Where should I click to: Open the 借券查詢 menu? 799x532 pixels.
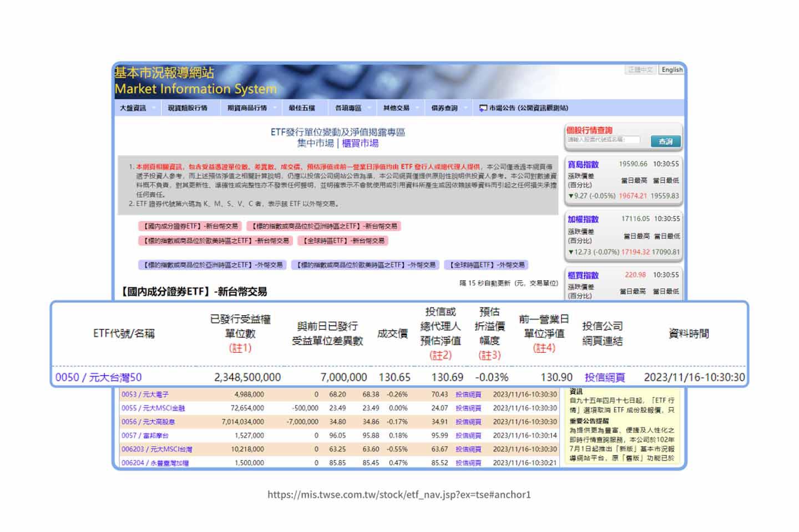[444, 108]
